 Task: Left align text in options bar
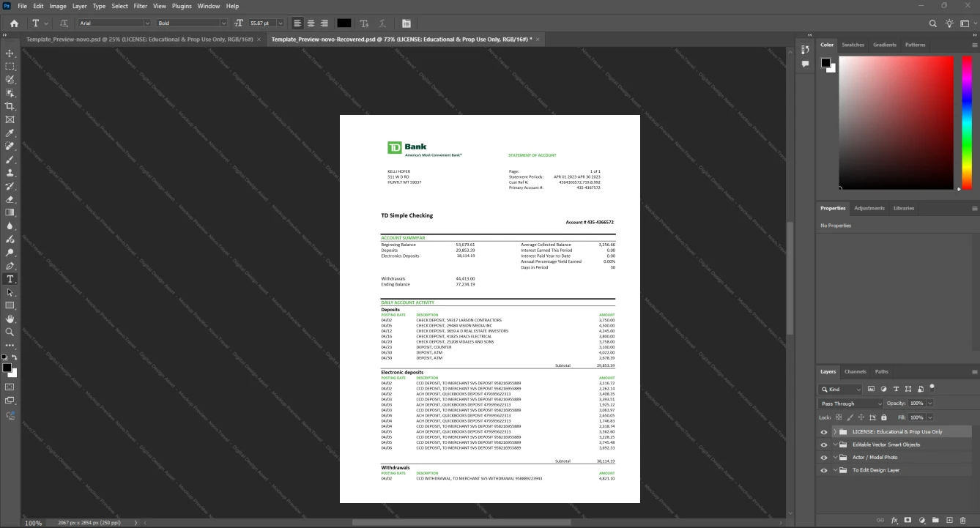pos(297,23)
